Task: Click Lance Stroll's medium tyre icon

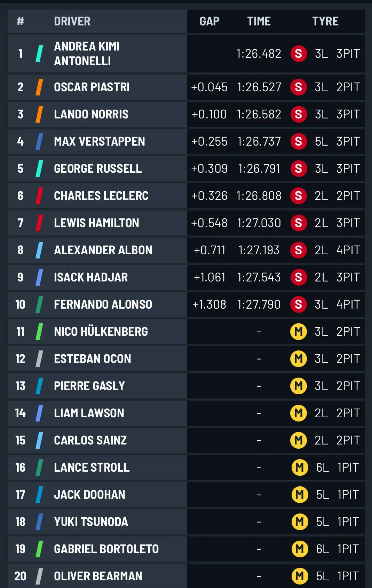Action: (x=300, y=467)
